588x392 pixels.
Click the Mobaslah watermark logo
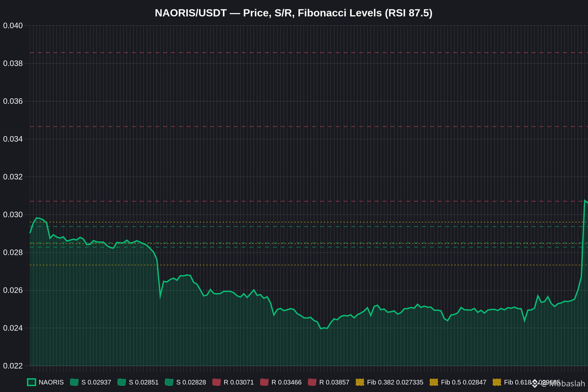535,384
